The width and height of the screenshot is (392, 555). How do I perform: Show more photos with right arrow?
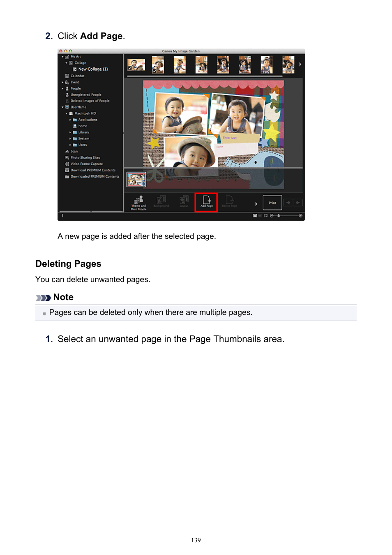pos(300,64)
